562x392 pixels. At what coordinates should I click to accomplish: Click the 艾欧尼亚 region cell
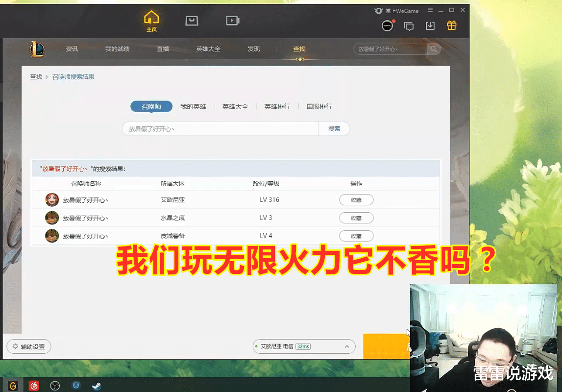pyautogui.click(x=172, y=199)
